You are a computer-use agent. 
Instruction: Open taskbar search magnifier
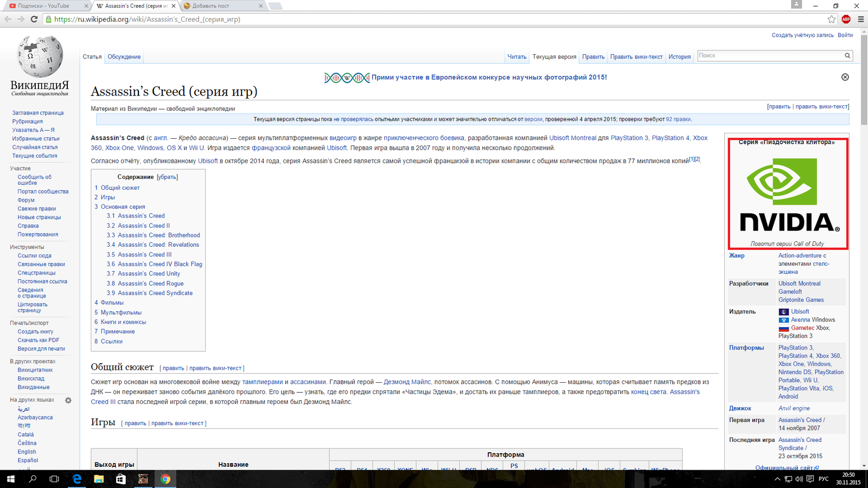point(33,479)
